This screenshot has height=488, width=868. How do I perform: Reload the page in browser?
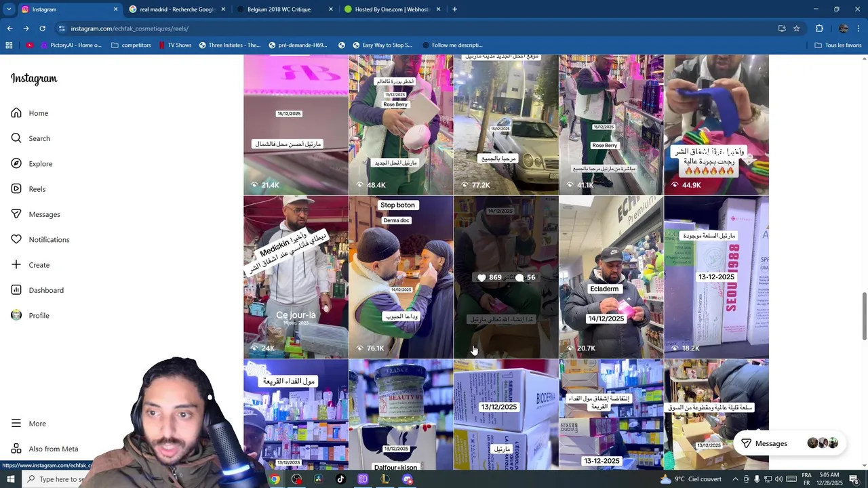pyautogui.click(x=42, y=28)
